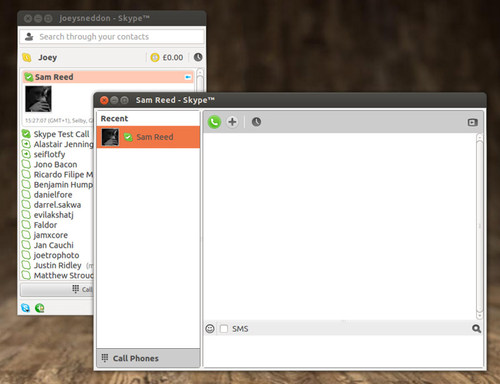Screen dimensions: 500x384
Task: Click the panel toggle icon in the chat toolbar
Action: click(x=473, y=122)
